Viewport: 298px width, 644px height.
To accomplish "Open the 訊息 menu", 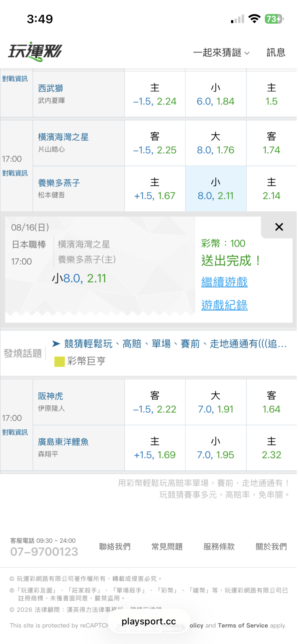I will 276,52.
